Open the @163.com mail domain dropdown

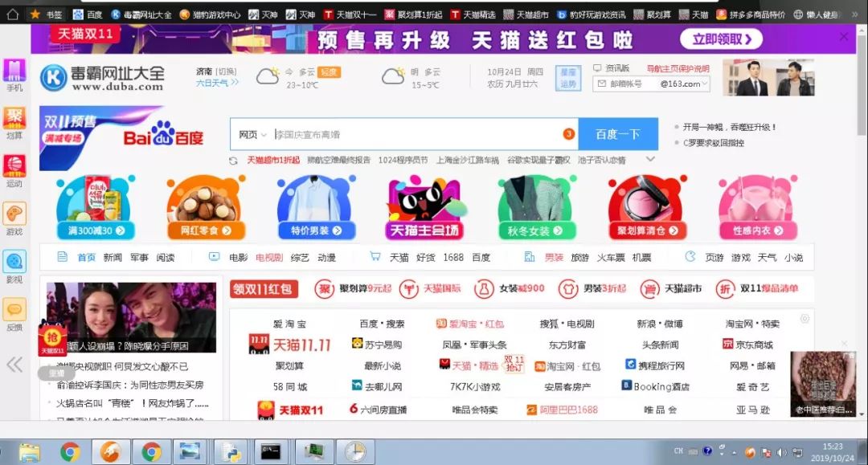684,84
